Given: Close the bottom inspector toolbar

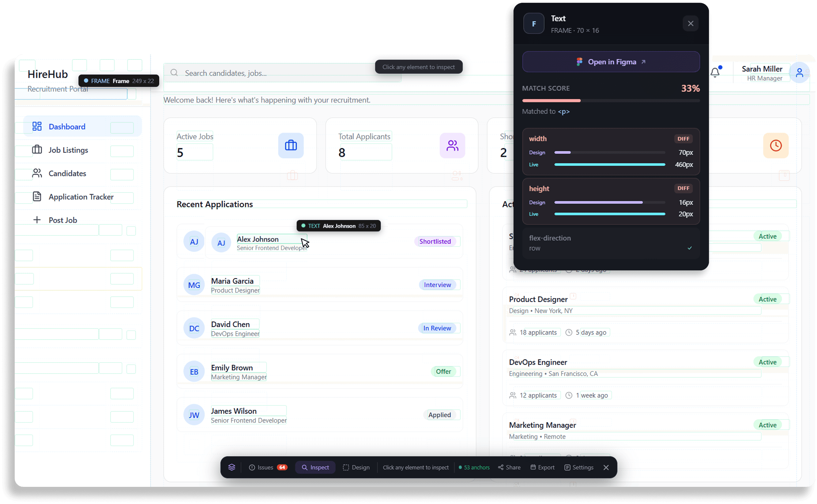Looking at the screenshot, I should tap(606, 467).
